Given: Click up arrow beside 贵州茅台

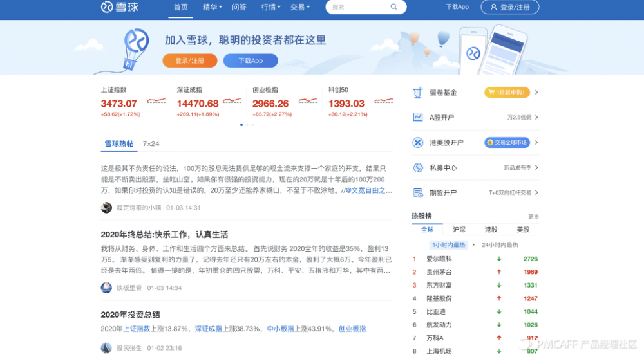Looking at the screenshot, I should [x=499, y=272].
